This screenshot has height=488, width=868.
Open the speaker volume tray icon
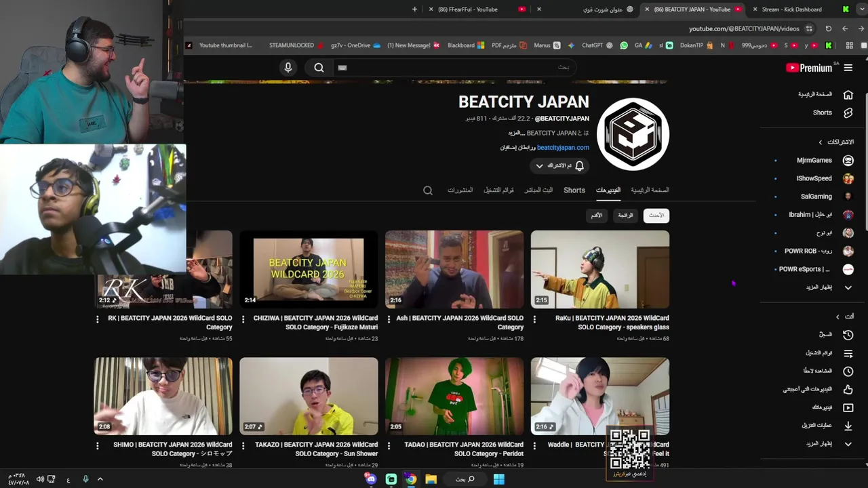coord(40,479)
